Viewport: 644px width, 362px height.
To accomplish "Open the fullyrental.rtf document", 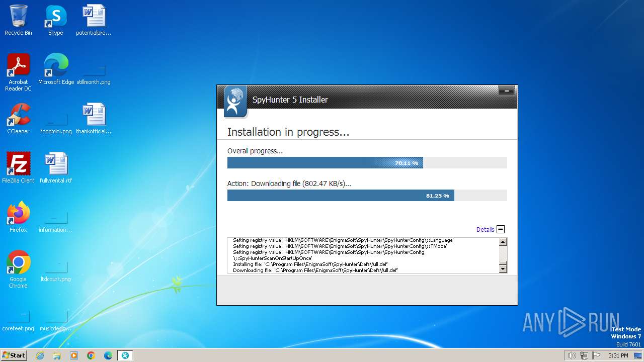I will (x=56, y=168).
